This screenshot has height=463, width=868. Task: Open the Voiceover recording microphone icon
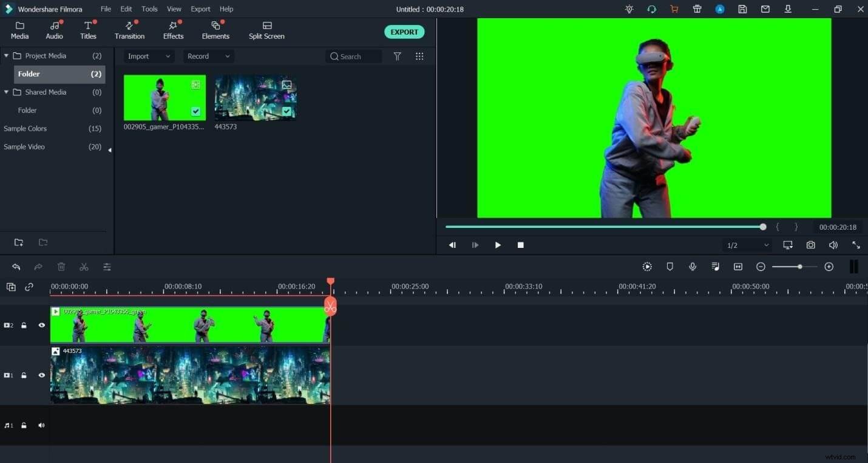693,267
